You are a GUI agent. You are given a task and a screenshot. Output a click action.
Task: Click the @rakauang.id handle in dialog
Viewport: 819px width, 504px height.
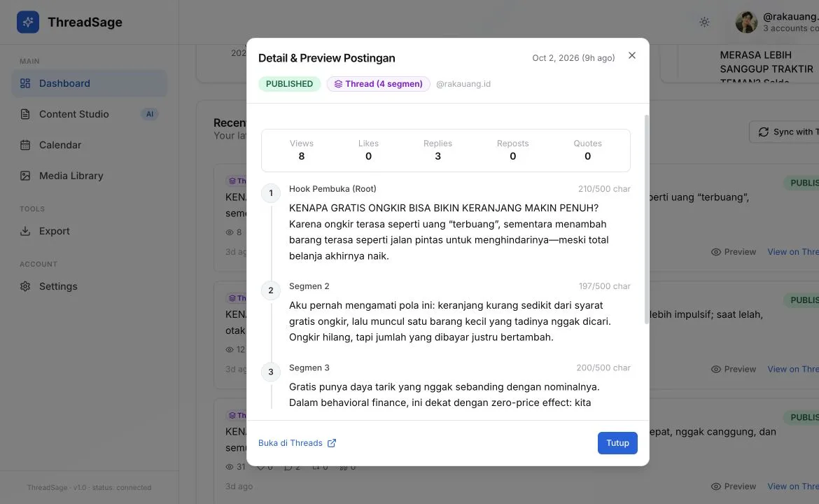click(x=463, y=84)
